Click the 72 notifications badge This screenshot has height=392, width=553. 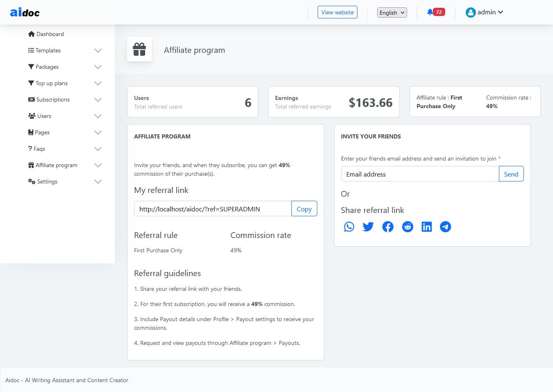click(x=439, y=12)
